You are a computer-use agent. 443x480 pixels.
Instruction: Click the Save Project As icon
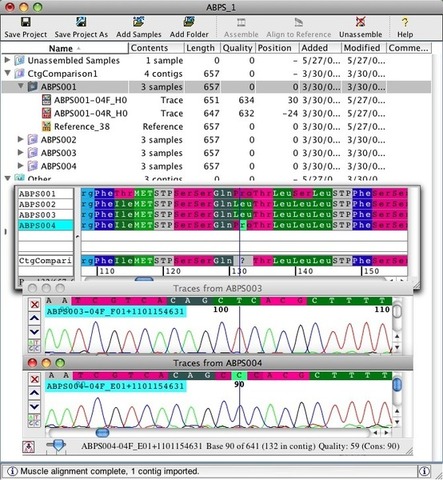pos(81,22)
